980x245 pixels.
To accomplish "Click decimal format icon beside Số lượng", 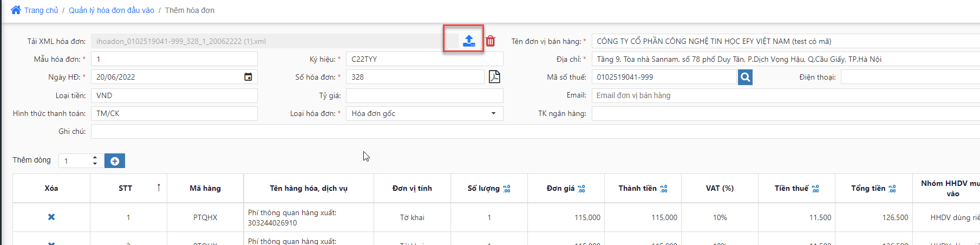I will tap(507, 189).
